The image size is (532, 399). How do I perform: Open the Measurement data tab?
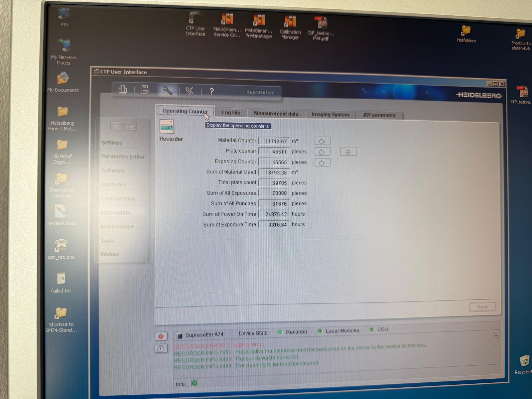[276, 114]
